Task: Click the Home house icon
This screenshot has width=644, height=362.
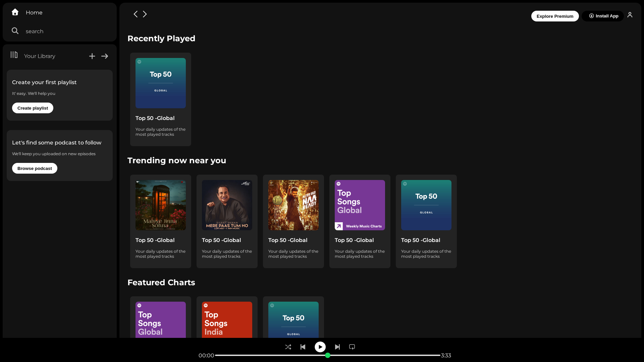Action: (15, 12)
